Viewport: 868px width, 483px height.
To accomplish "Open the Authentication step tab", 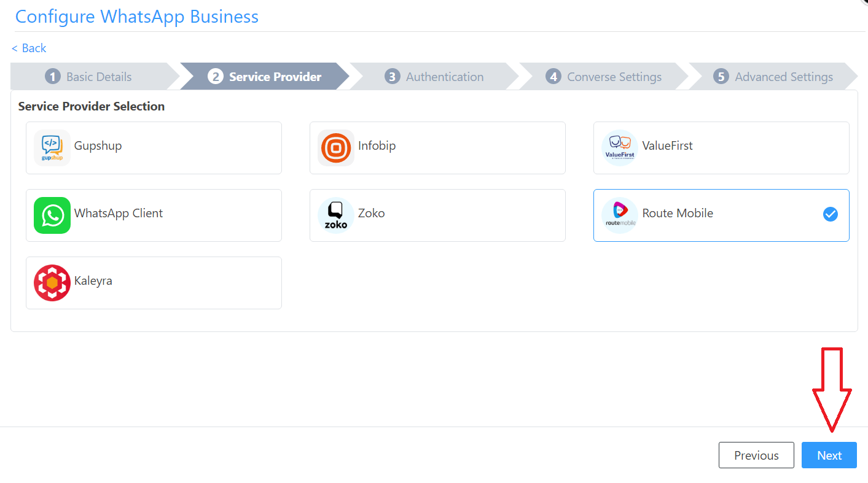I will click(434, 77).
